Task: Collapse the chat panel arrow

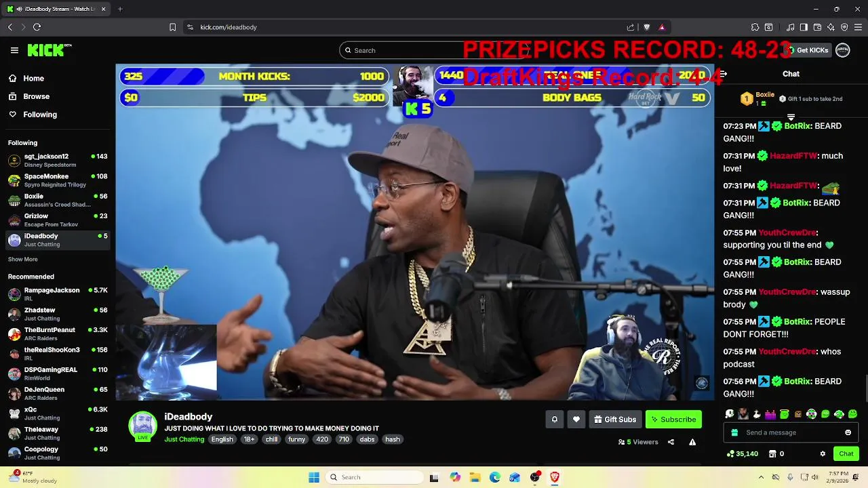Action: click(723, 74)
